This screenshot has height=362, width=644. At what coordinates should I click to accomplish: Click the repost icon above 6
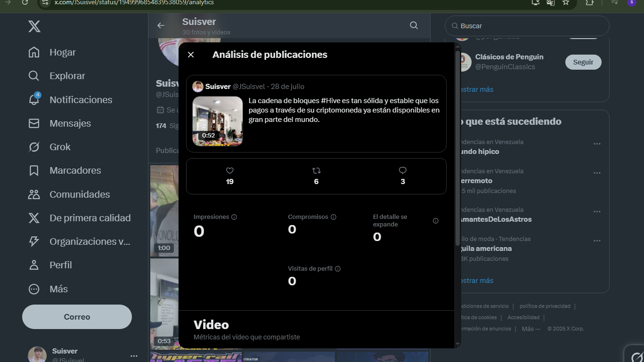[x=316, y=170]
